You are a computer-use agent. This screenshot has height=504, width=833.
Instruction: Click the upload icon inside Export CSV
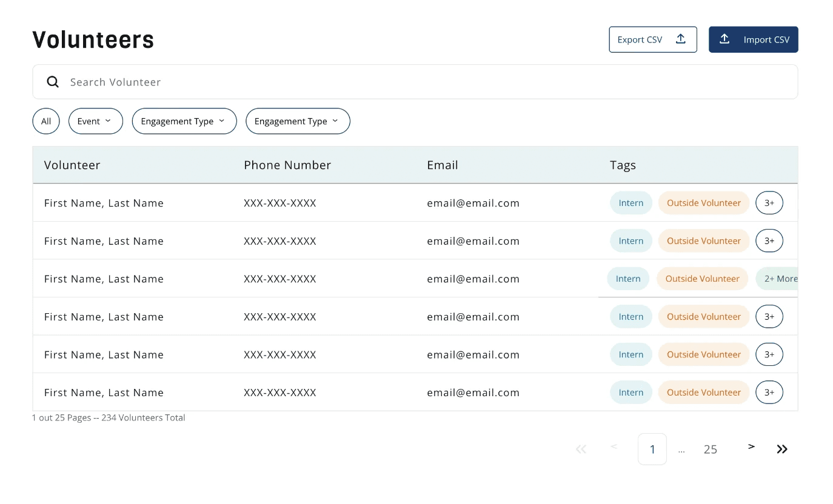click(681, 39)
